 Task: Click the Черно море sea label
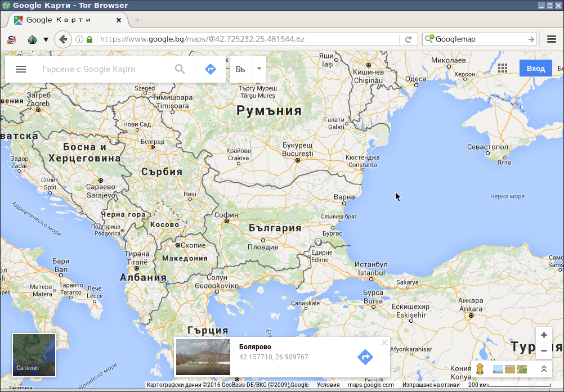coord(508,196)
